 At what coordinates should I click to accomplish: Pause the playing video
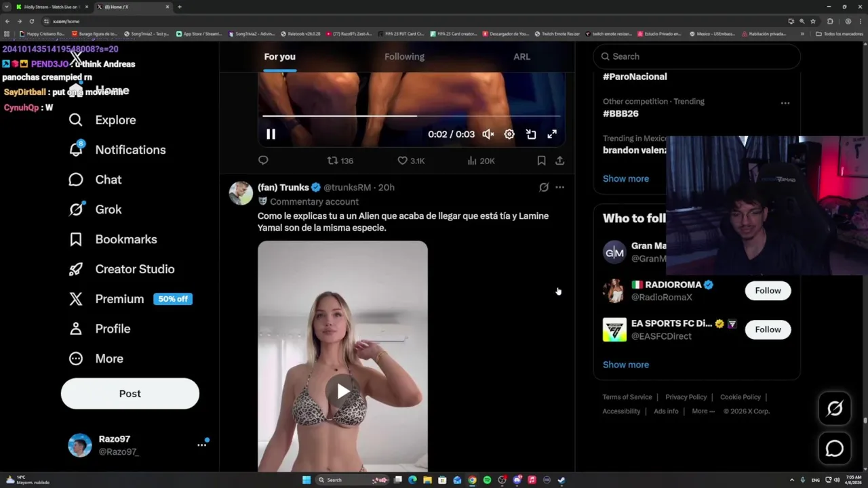[x=271, y=134]
